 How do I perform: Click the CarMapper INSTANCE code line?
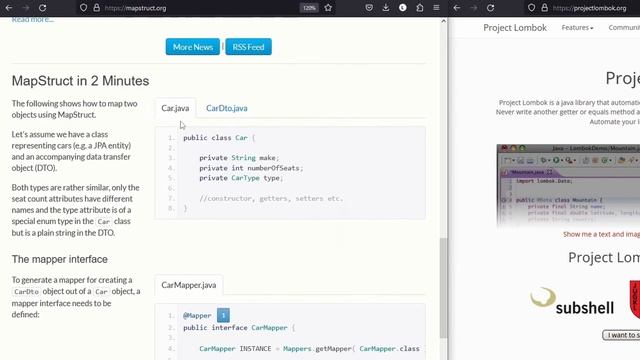[309, 349]
